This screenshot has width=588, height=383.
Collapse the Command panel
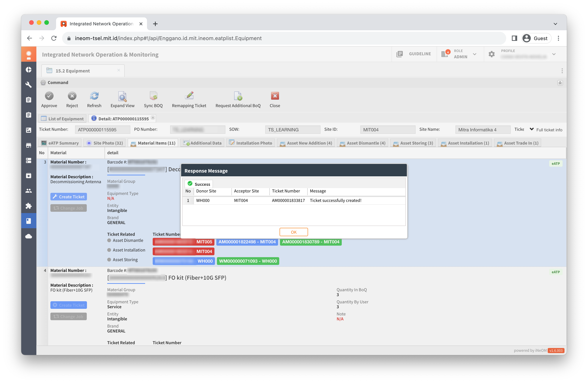coord(560,83)
